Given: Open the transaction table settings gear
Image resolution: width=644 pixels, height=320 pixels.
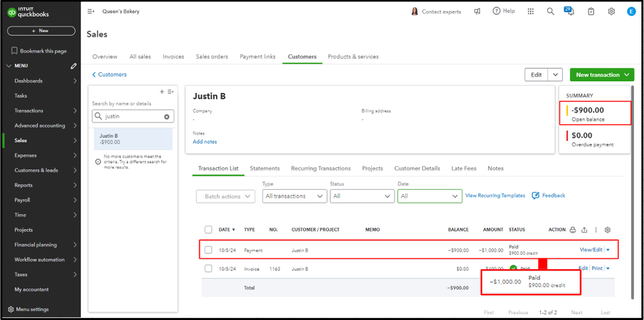Looking at the screenshot, I should (x=608, y=230).
